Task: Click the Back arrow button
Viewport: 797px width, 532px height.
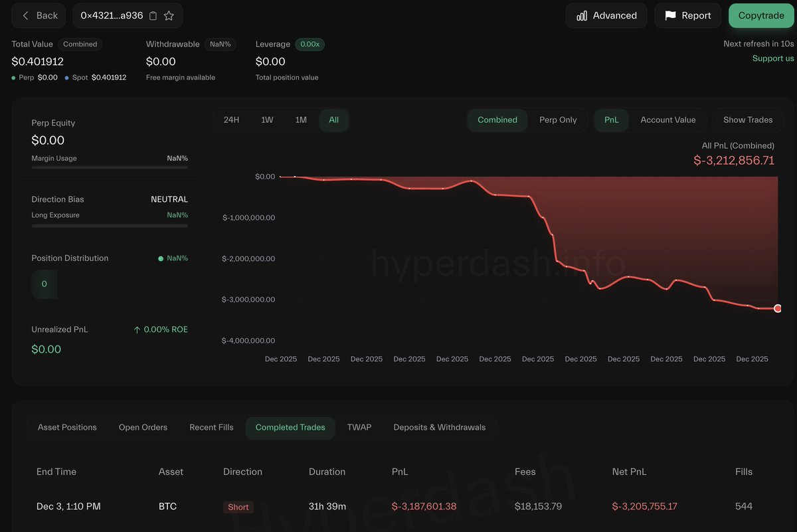Action: [39, 16]
